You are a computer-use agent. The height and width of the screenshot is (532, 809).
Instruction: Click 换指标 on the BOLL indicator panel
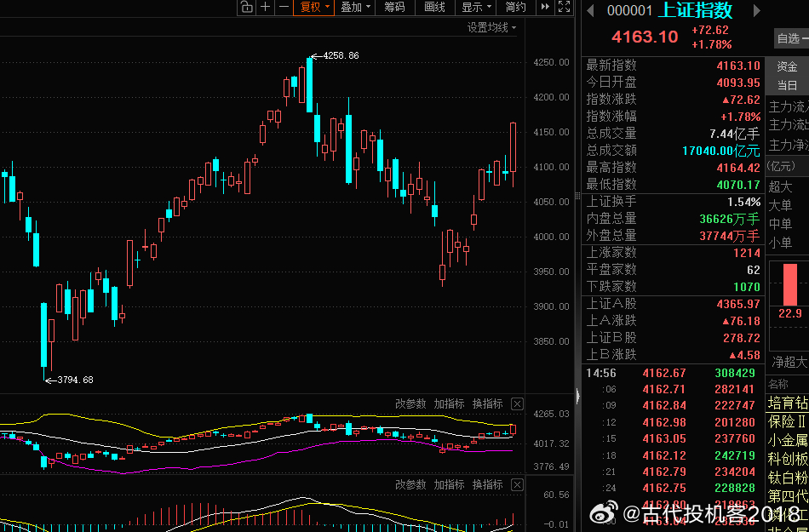(x=488, y=403)
